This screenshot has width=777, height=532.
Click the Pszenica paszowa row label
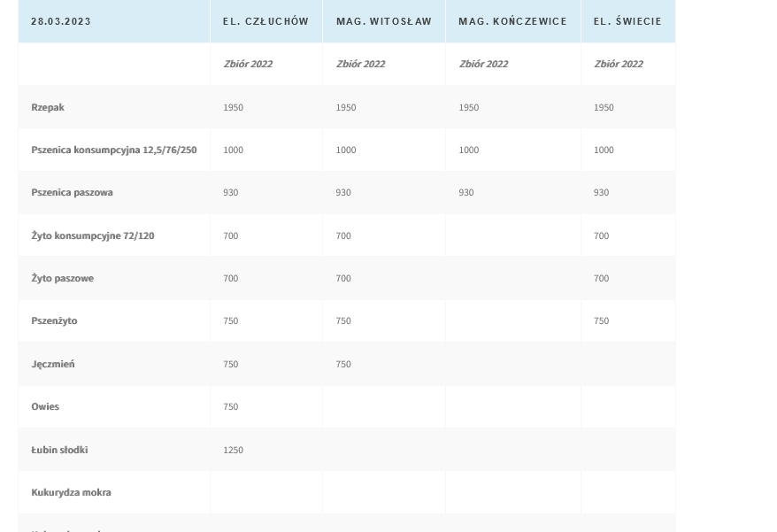coord(72,193)
